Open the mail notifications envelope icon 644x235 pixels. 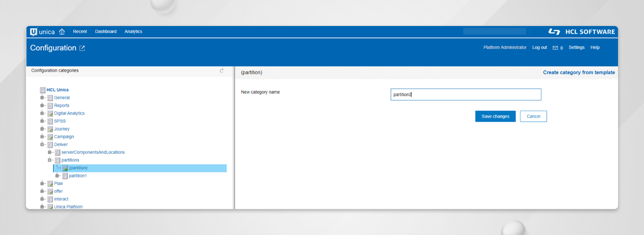555,48
